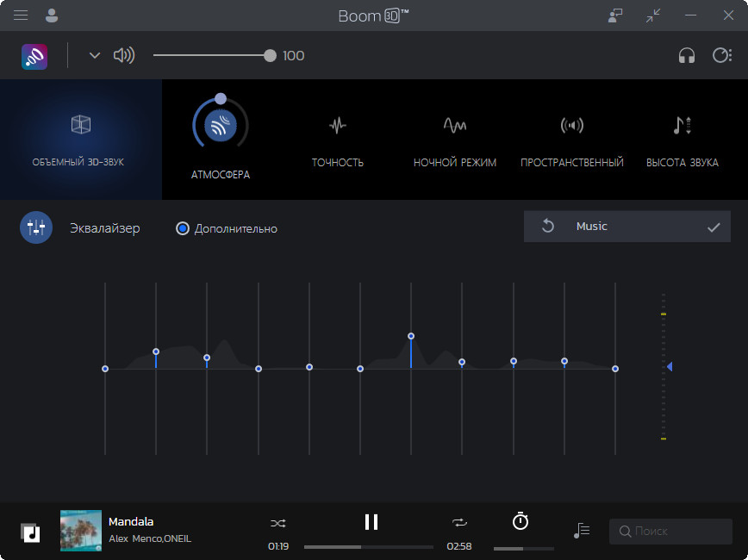Toggle shuffle playback
Image resolution: width=748 pixels, height=560 pixels.
(277, 523)
